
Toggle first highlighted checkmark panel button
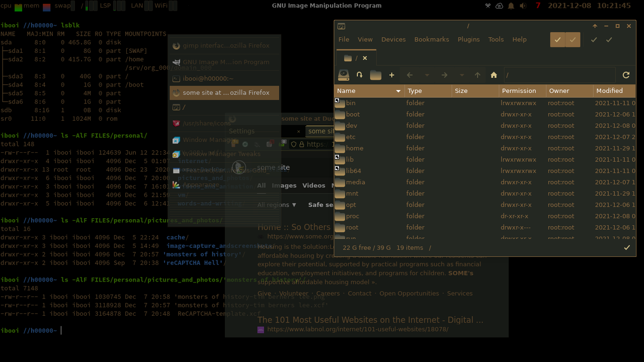(557, 40)
